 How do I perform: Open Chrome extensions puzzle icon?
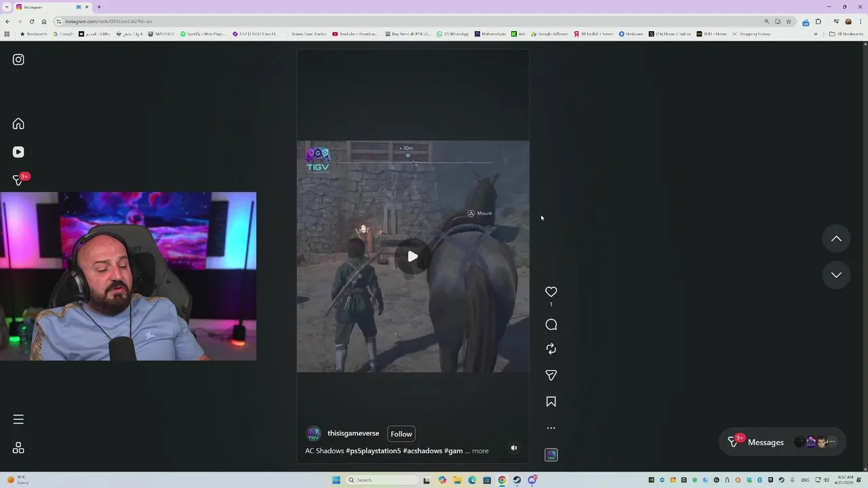[x=818, y=21]
